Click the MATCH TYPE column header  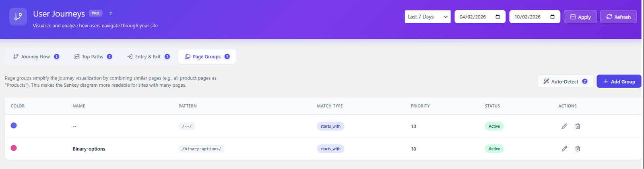(330, 106)
